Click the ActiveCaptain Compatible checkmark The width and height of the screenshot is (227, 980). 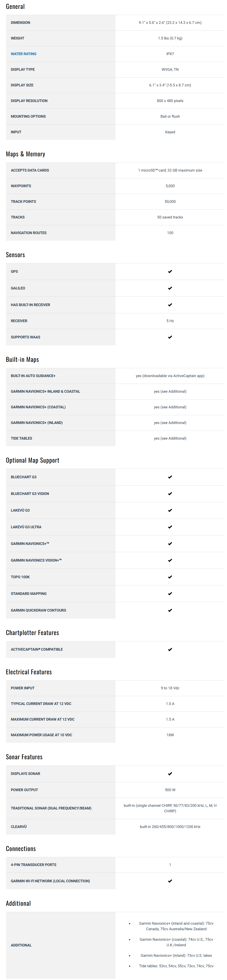click(170, 650)
